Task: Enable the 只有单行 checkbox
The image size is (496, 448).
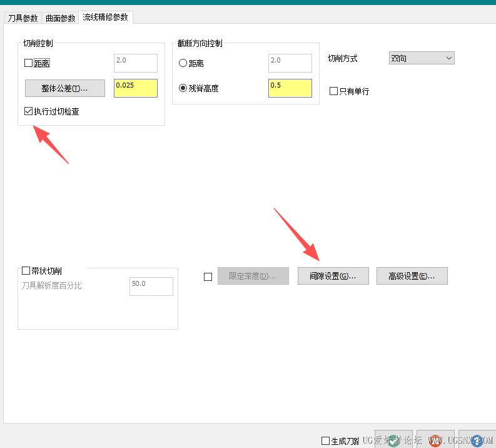Action: (x=334, y=91)
